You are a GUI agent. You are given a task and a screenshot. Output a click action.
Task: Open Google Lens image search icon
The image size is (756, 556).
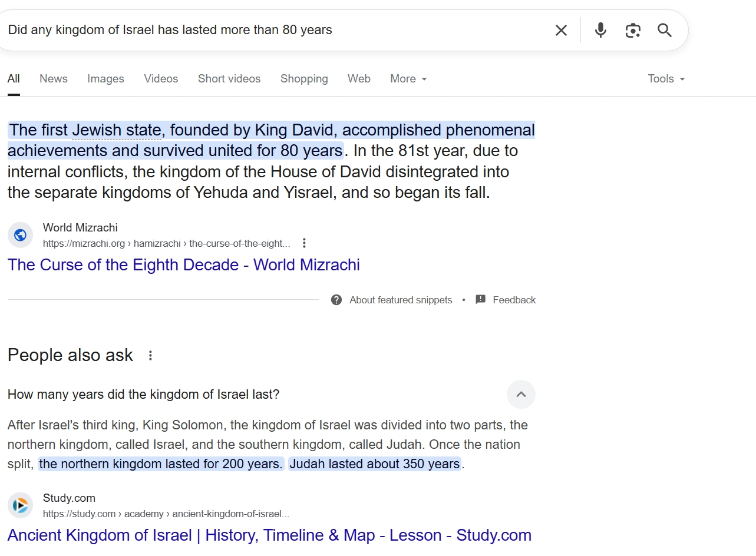pos(633,30)
